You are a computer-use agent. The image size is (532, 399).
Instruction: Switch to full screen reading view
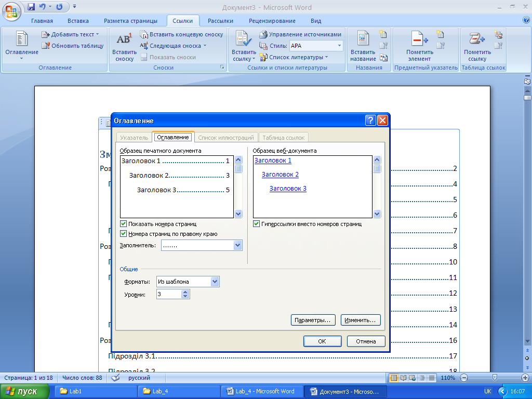coord(403,378)
